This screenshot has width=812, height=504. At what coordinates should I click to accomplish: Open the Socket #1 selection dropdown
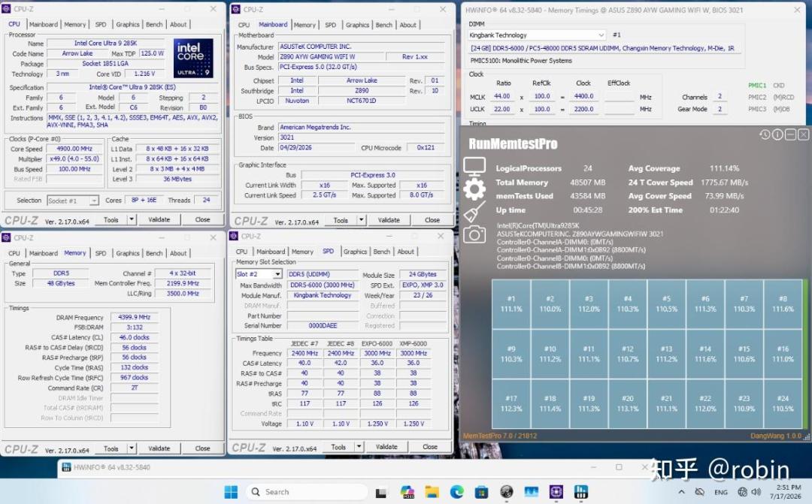pyautogui.click(x=72, y=201)
